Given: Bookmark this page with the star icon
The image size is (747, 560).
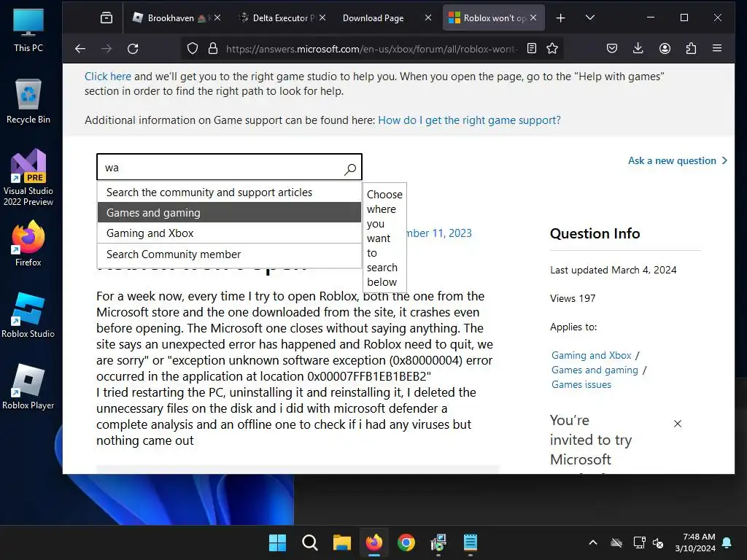Looking at the screenshot, I should pos(552,49).
